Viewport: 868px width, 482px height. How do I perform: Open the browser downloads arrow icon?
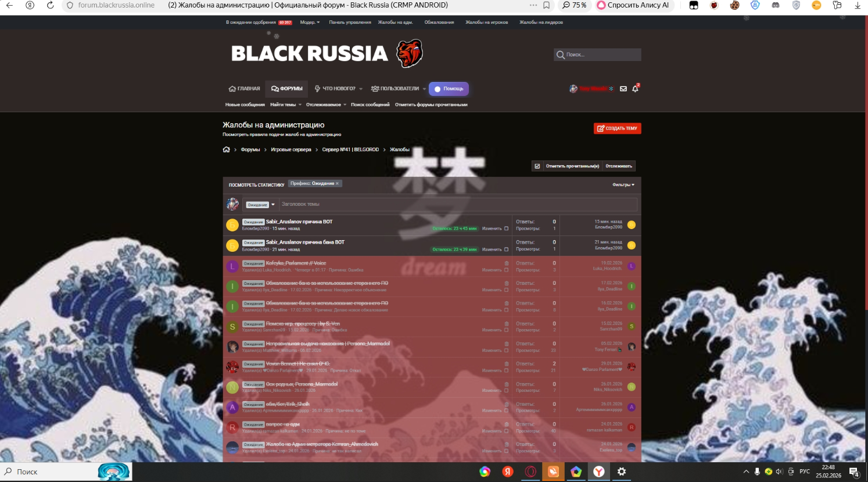tap(858, 5)
